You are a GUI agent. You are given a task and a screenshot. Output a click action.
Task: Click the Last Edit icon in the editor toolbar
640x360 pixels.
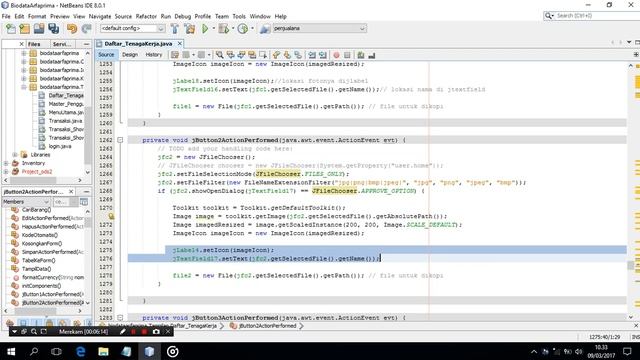tap(175, 55)
